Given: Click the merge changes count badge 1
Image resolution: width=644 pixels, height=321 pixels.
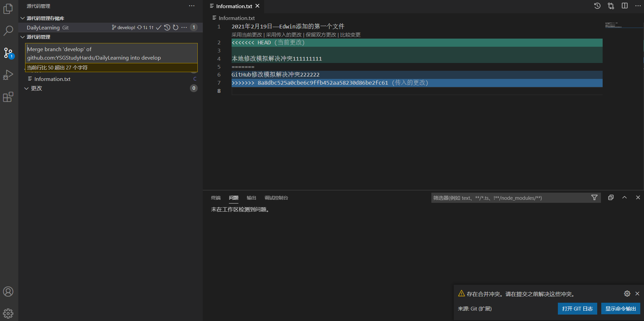Looking at the screenshot, I should pyautogui.click(x=194, y=71).
